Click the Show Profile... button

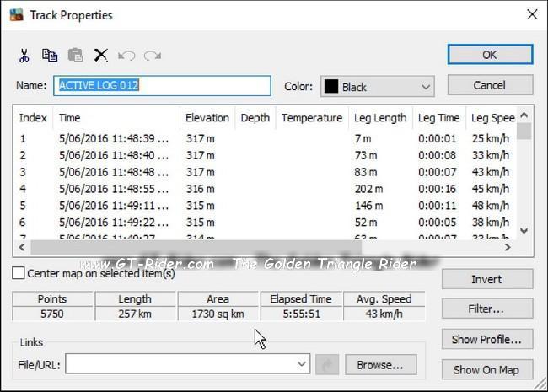[x=486, y=340]
